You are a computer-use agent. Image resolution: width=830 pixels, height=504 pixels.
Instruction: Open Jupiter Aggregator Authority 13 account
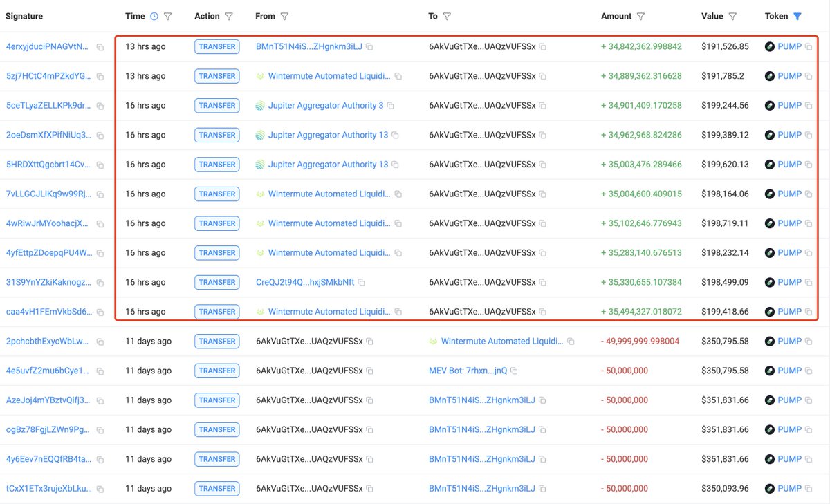328,135
